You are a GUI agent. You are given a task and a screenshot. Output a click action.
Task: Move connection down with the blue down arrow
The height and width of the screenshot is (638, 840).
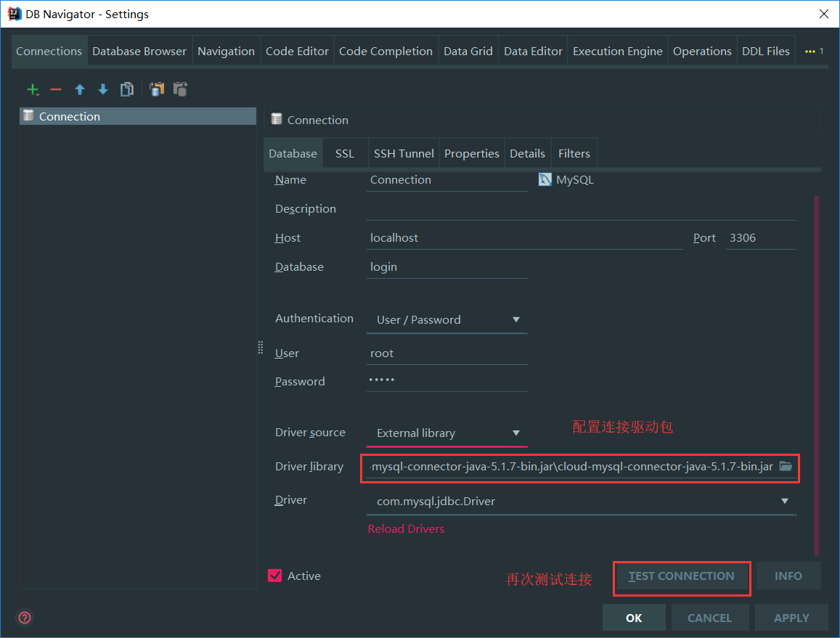(x=102, y=89)
